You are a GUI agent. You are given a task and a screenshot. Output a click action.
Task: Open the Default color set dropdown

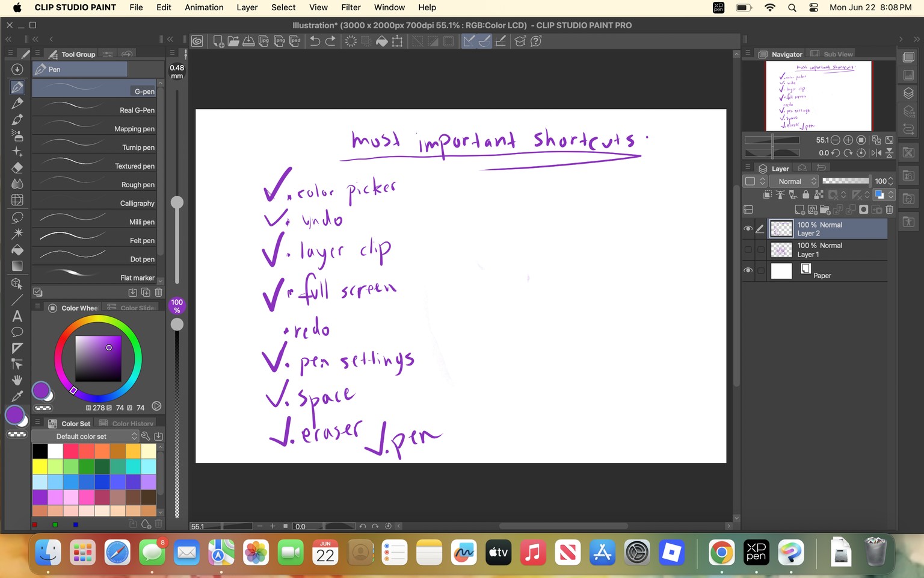85,437
